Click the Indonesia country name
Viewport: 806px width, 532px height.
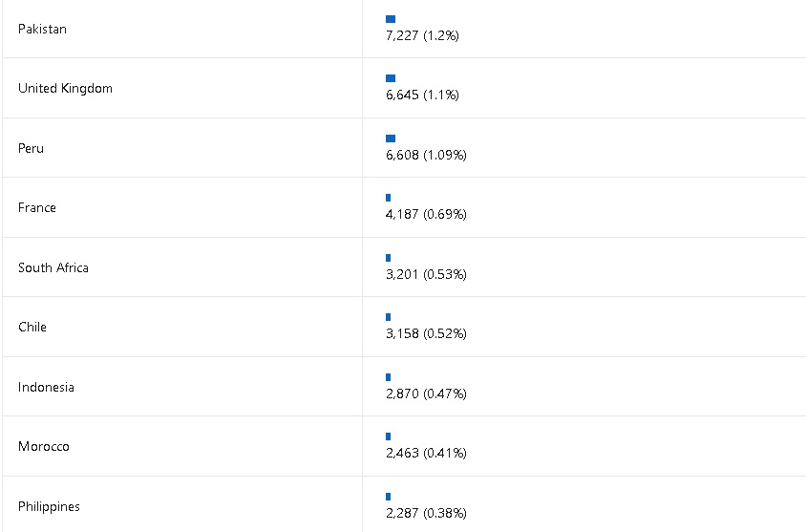(x=46, y=387)
